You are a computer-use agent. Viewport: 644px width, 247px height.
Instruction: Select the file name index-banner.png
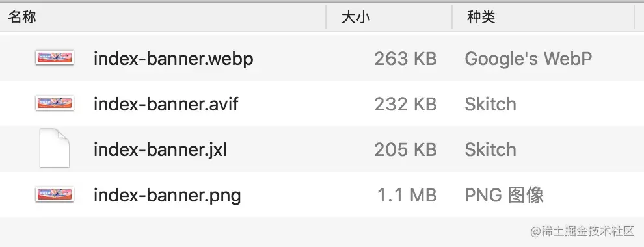[167, 196]
